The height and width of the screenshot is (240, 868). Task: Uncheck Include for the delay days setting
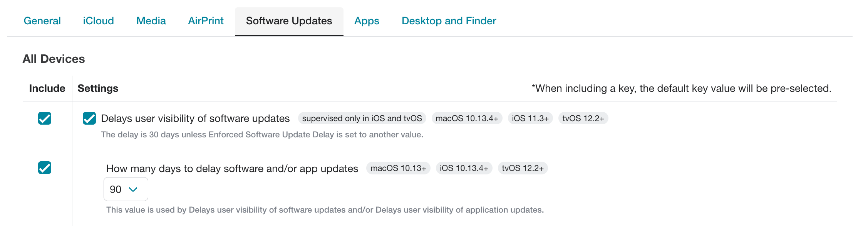coord(44,168)
